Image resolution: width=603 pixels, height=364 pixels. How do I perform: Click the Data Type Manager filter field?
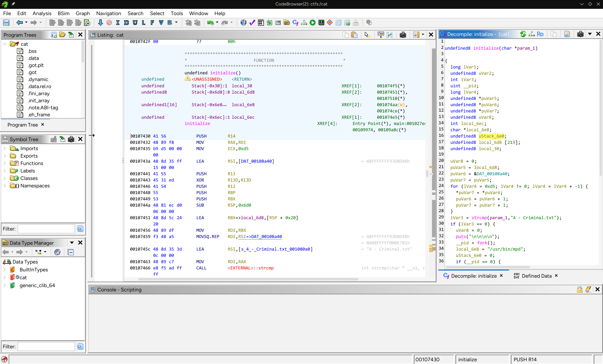[46, 346]
